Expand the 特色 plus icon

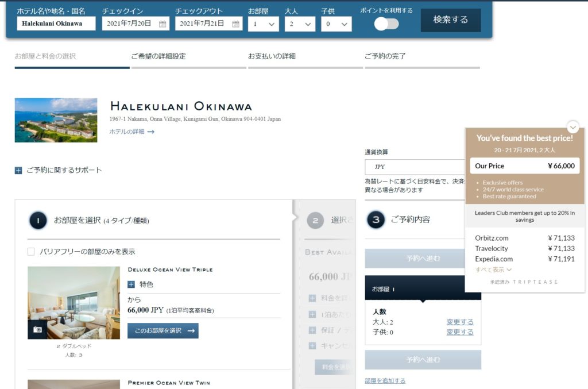(131, 284)
